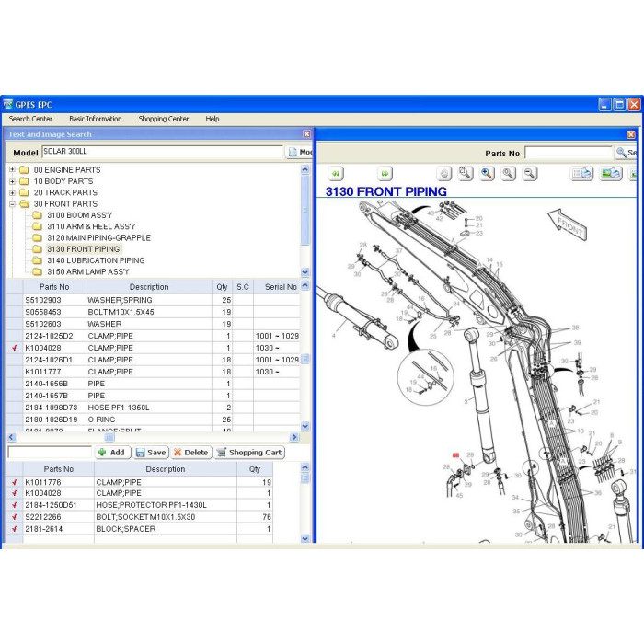
Task: Click the Add button
Action: pos(112,453)
